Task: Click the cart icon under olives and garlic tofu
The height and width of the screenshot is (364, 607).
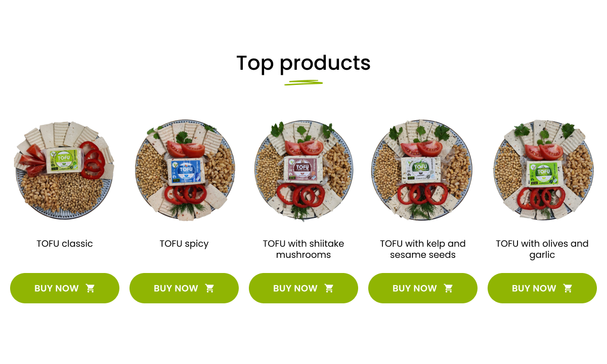Action: pos(568,288)
